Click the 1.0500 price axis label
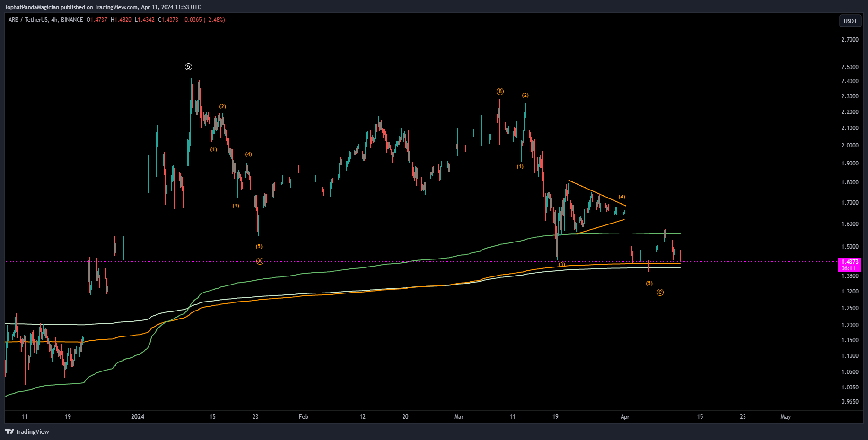This screenshot has width=868, height=440. (850, 372)
